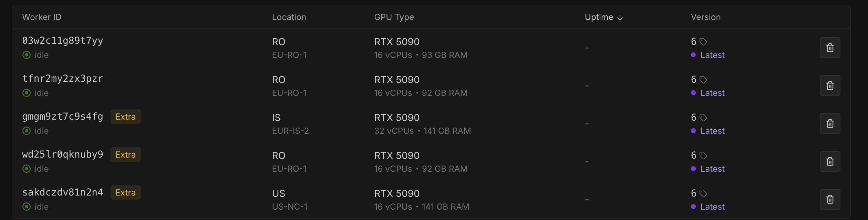Click Latest version label for tfnr2my2zx3pzr

click(x=712, y=93)
